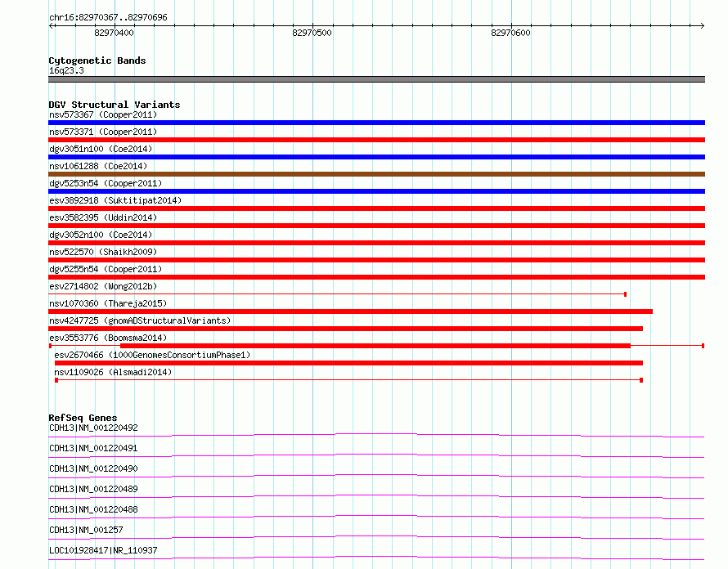The height and width of the screenshot is (569, 728).
Task: Open the esv3892918 (Suktitipat2014) variant
Action: point(115,200)
